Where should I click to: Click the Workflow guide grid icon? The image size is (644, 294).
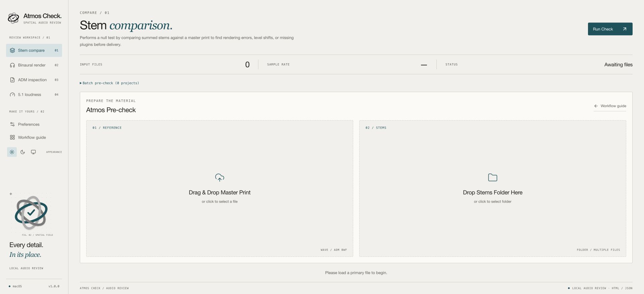[12, 137]
